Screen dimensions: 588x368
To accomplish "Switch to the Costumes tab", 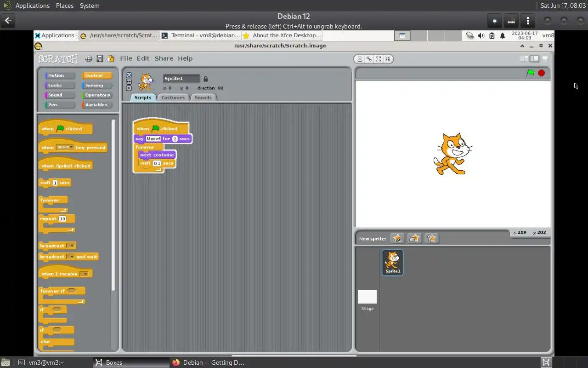I will pos(173,98).
